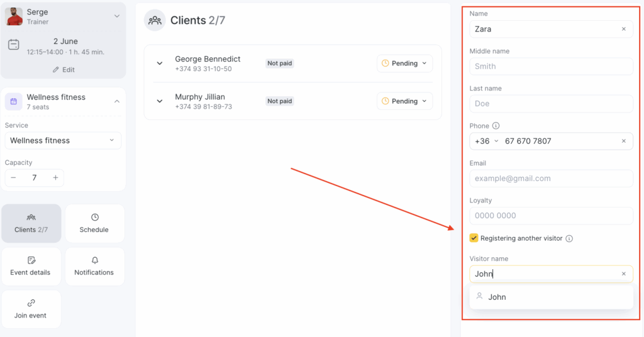Viewport: 644px width, 337px height.
Task: Clear the Name field containing Zara
Action: (x=624, y=29)
